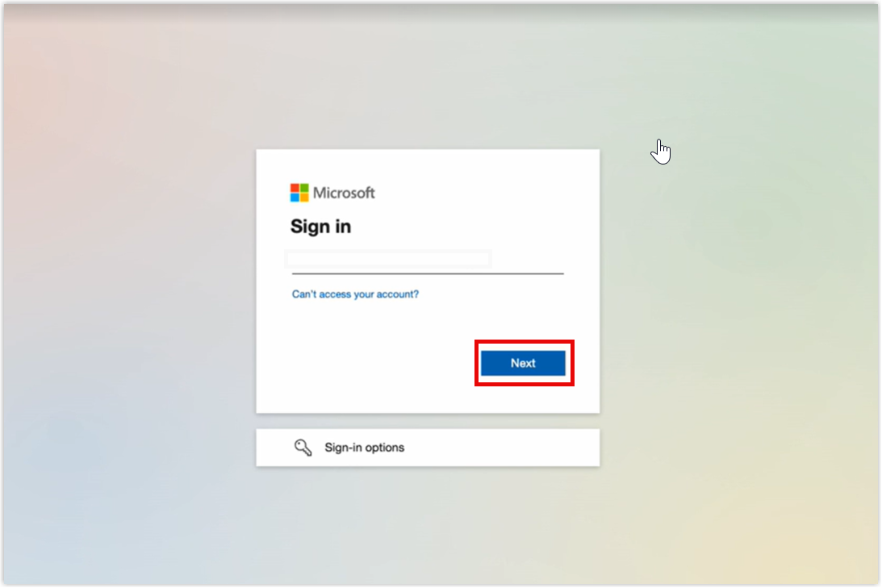The height and width of the screenshot is (588, 882).
Task: Click empty space left of the Next button
Action: click(x=371, y=363)
